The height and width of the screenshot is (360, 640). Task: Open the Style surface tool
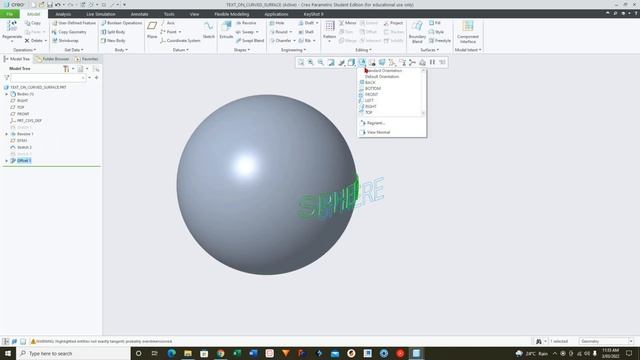(x=436, y=32)
